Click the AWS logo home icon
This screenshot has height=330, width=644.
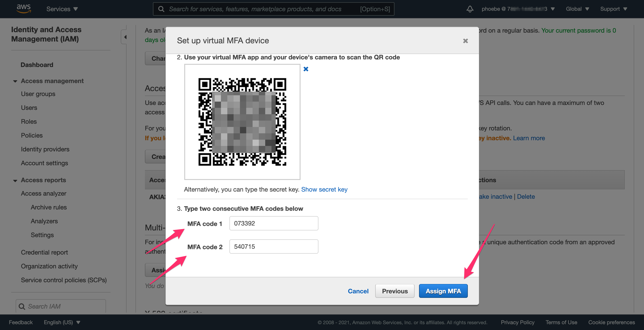[23, 9]
